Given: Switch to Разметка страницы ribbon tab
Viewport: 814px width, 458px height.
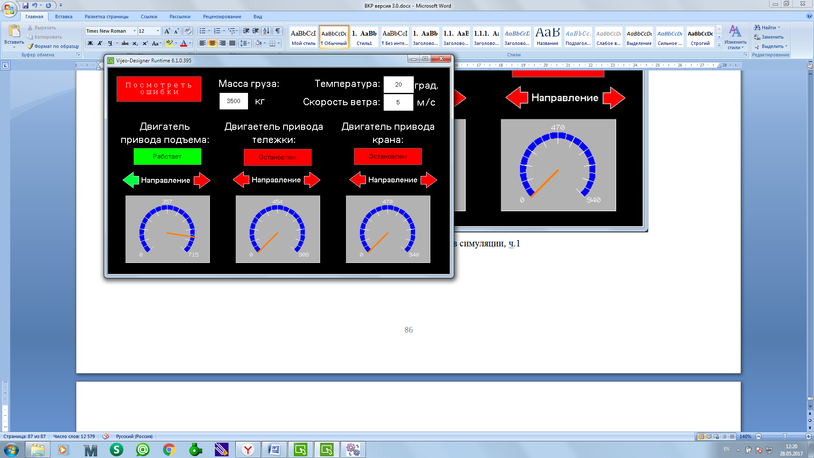Looking at the screenshot, I should (106, 17).
